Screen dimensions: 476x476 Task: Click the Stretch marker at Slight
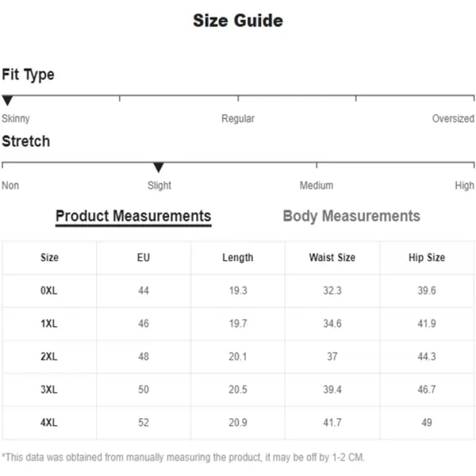[159, 167]
